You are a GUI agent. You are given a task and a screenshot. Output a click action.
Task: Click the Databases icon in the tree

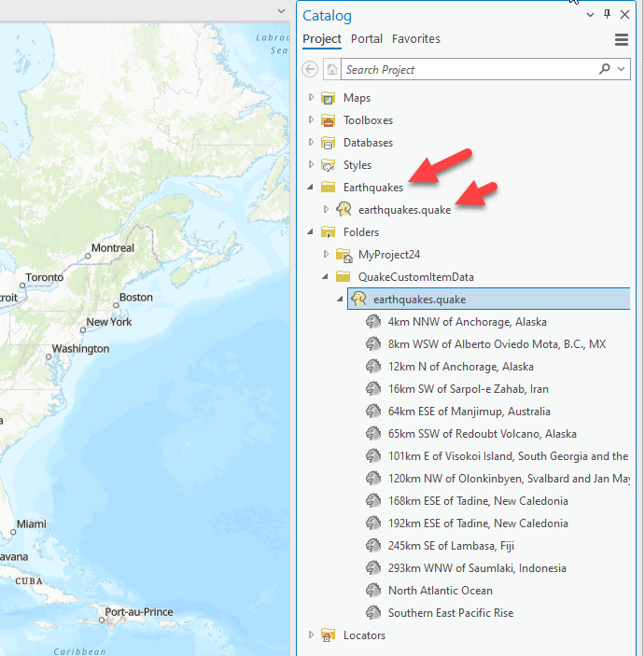click(x=328, y=143)
